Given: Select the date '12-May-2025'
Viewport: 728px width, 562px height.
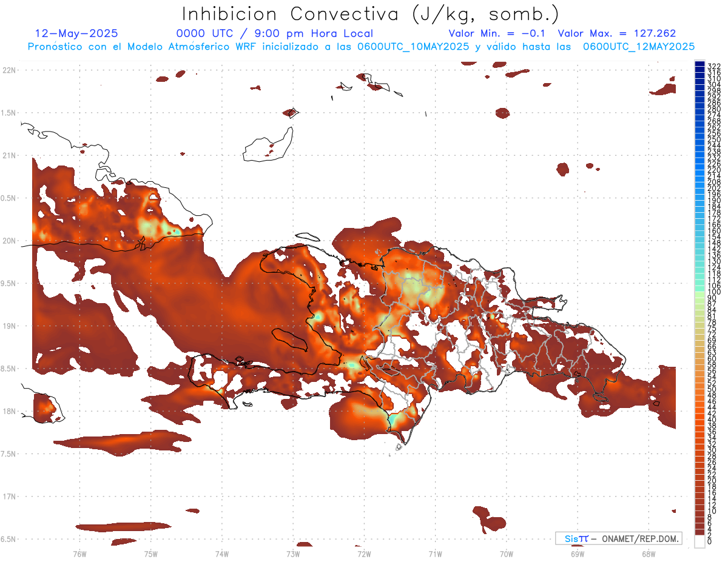Looking at the screenshot, I should coord(76,33).
